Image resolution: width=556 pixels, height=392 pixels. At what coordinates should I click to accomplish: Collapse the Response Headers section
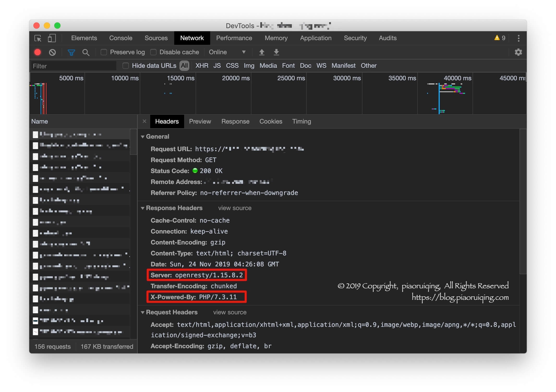(143, 208)
